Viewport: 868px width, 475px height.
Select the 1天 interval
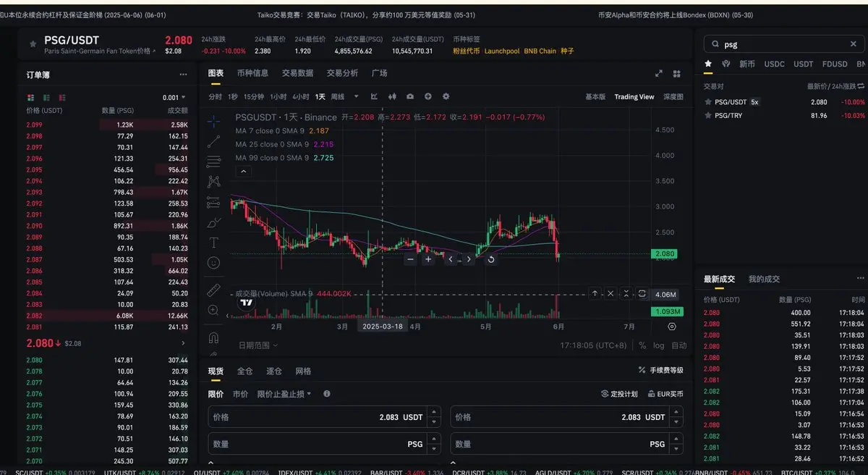point(320,97)
